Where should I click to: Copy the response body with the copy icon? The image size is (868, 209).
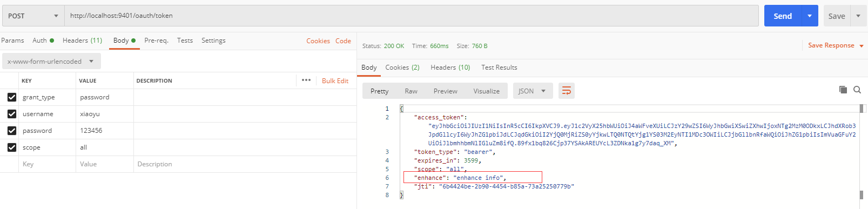843,90
